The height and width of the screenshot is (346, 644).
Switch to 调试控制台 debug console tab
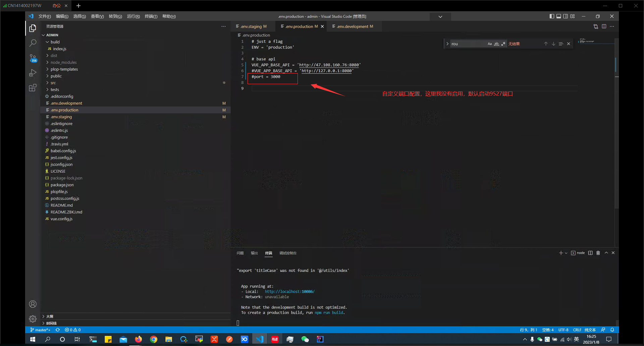(x=288, y=253)
